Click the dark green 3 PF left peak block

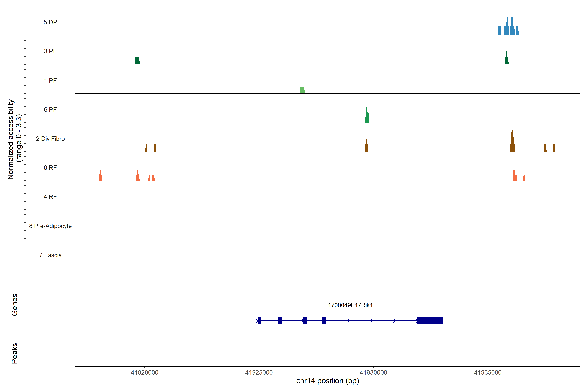pyautogui.click(x=137, y=61)
